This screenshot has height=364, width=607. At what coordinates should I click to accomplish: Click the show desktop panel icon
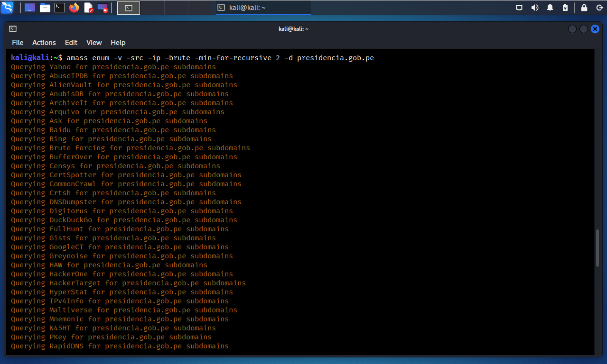29,8
